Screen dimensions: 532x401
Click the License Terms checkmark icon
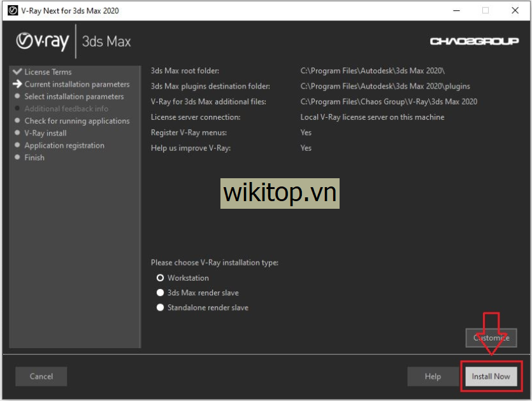(17, 72)
